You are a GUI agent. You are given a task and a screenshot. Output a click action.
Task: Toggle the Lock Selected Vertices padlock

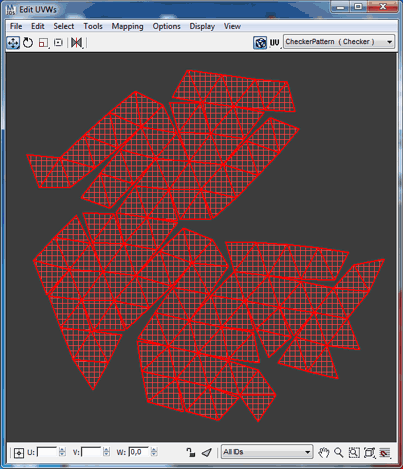[191, 452]
